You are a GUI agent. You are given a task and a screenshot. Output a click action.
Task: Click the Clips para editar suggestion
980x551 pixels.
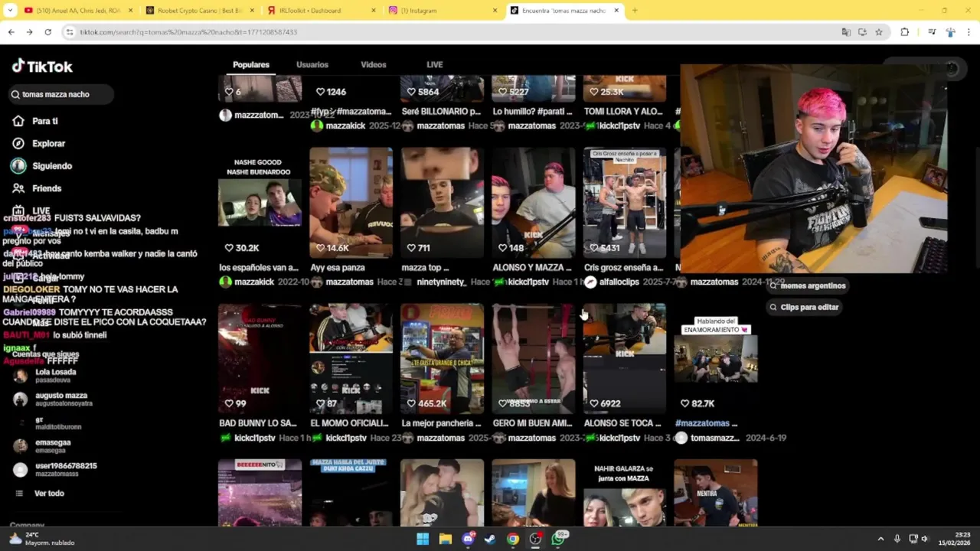click(804, 307)
